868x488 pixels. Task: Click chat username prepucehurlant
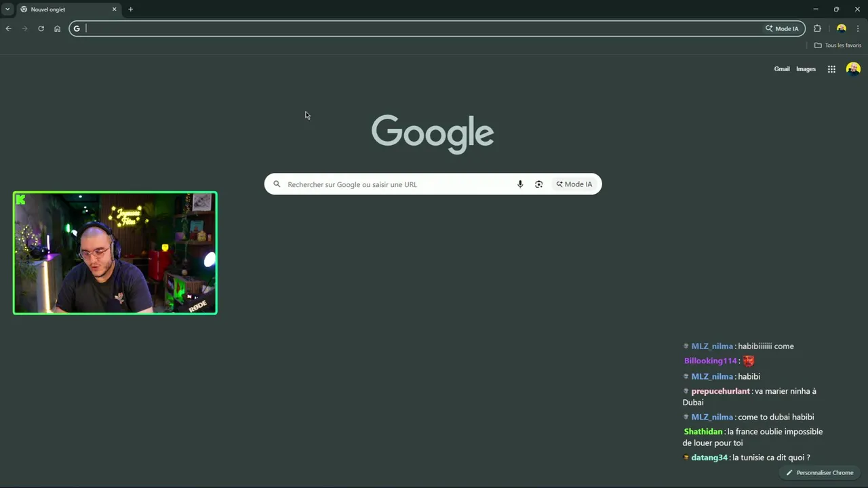[x=720, y=391]
